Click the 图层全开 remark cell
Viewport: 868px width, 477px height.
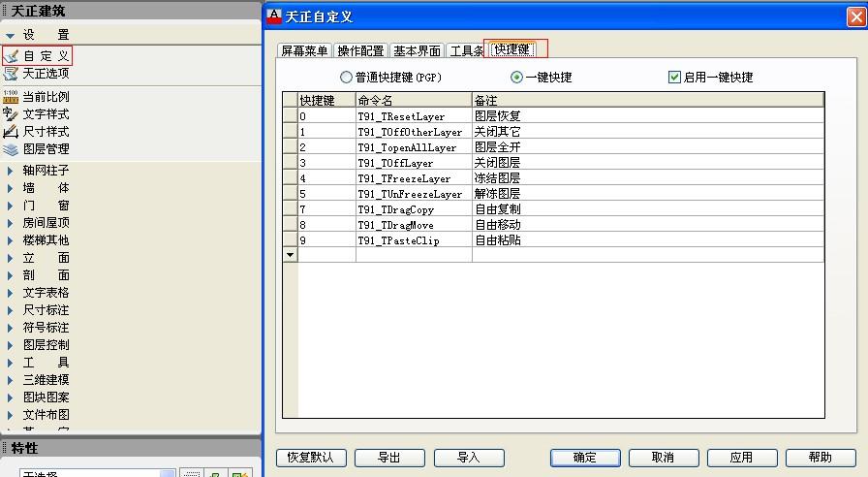click(648, 146)
